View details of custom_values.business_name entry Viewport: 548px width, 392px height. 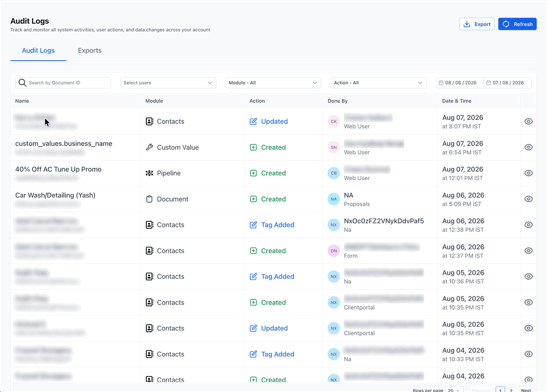click(528, 147)
